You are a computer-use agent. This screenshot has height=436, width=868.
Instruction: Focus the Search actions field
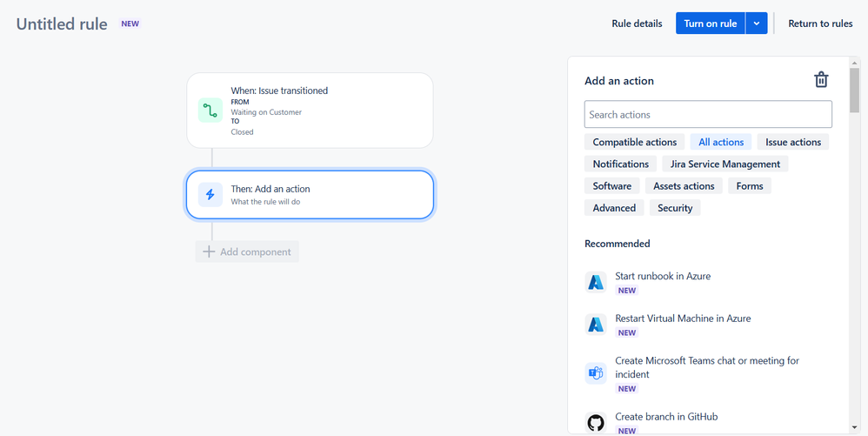(708, 114)
